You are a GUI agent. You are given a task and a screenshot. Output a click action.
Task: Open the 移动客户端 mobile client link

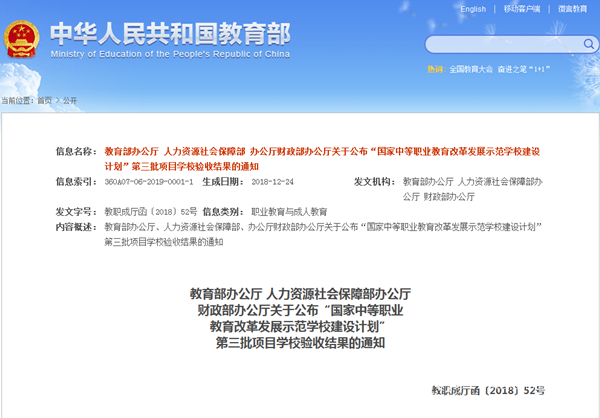click(524, 9)
